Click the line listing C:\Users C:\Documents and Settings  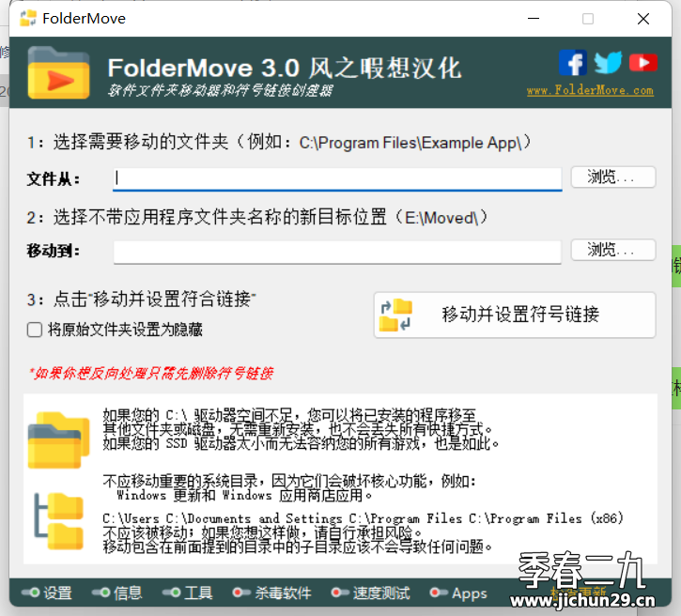(x=364, y=518)
